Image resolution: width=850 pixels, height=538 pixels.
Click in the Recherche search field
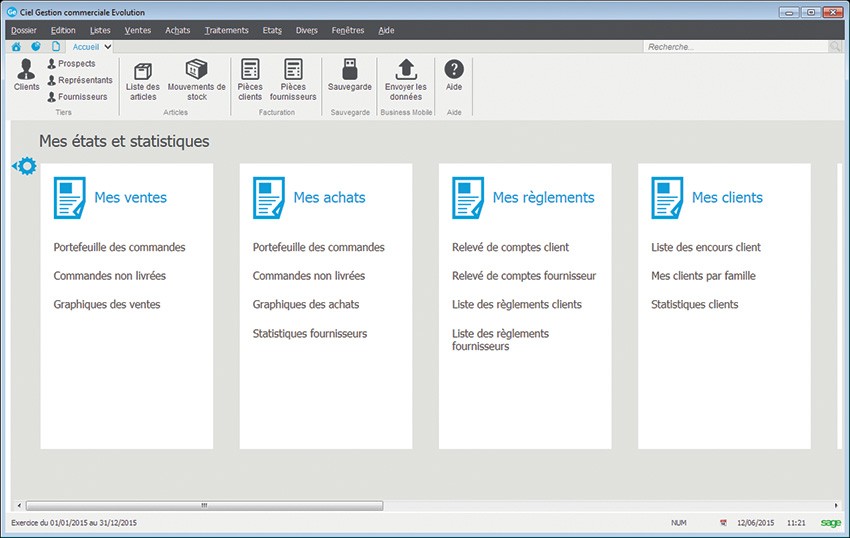735,47
